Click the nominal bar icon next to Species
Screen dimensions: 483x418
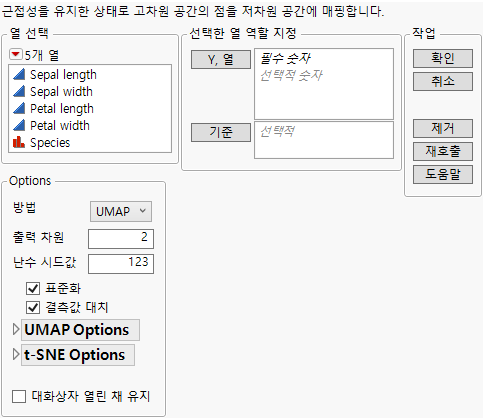click(19, 142)
